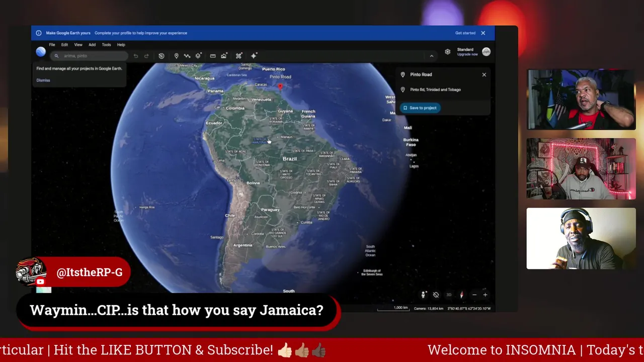Click the search magnifier icon
This screenshot has height=362, width=644.
coord(56,56)
